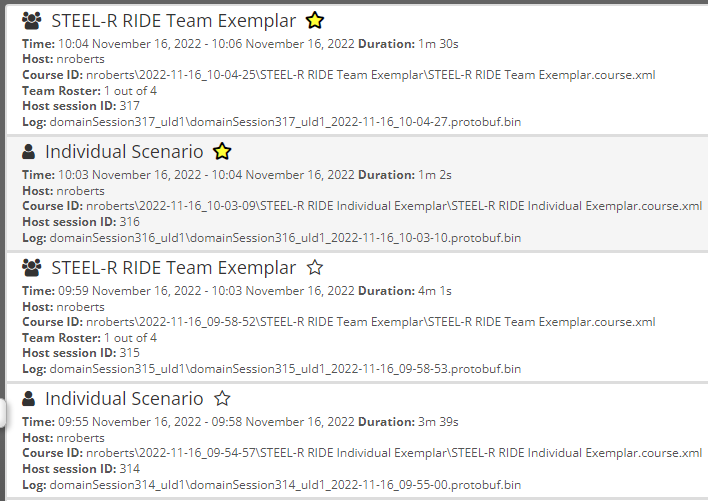Viewport: 708px width, 501px height.
Task: Mark session 314 with the empty star
Action: coord(222,398)
